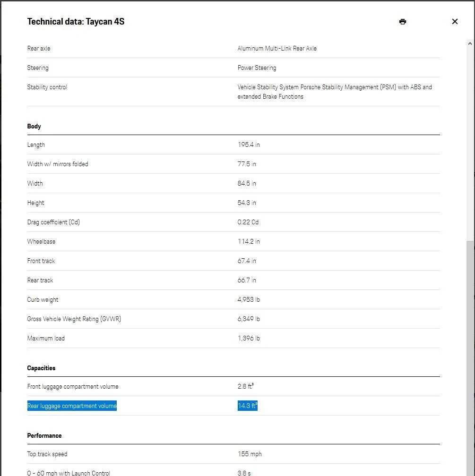Click the '114.2 in' value
Viewport: 475px width, 476px height.
point(249,242)
